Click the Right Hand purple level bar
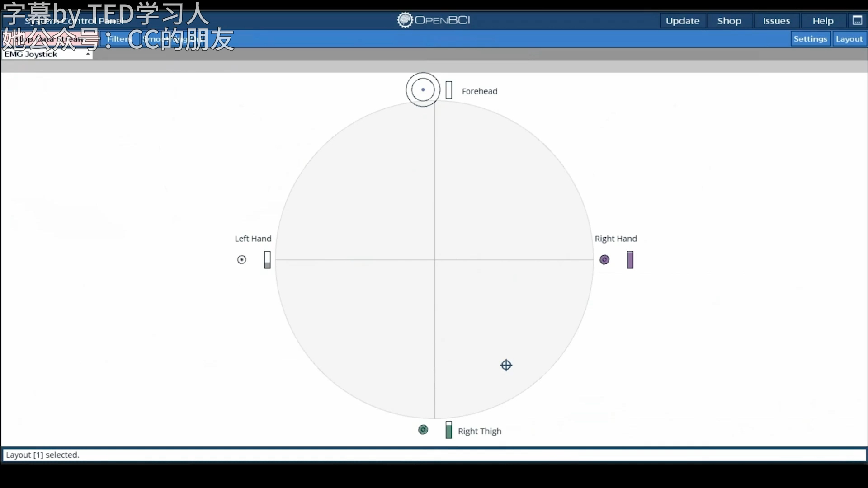This screenshot has width=868, height=488. click(630, 260)
